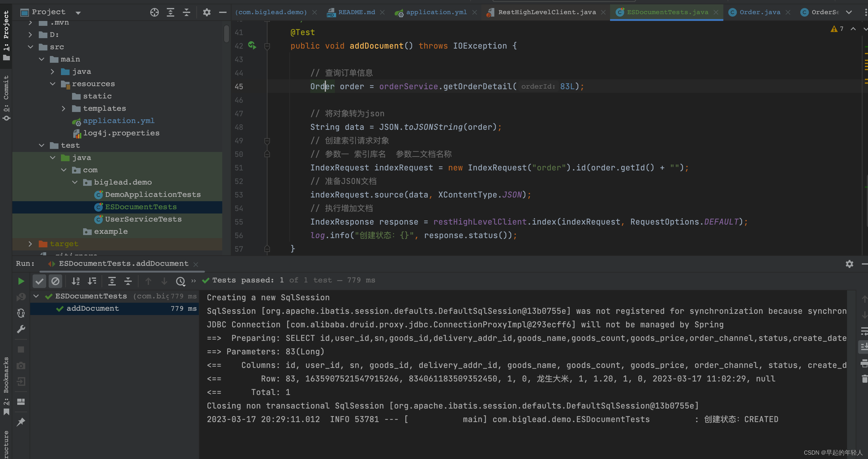Go to next failed test arrow
Viewport: 868px width, 459px height.
[x=164, y=281]
